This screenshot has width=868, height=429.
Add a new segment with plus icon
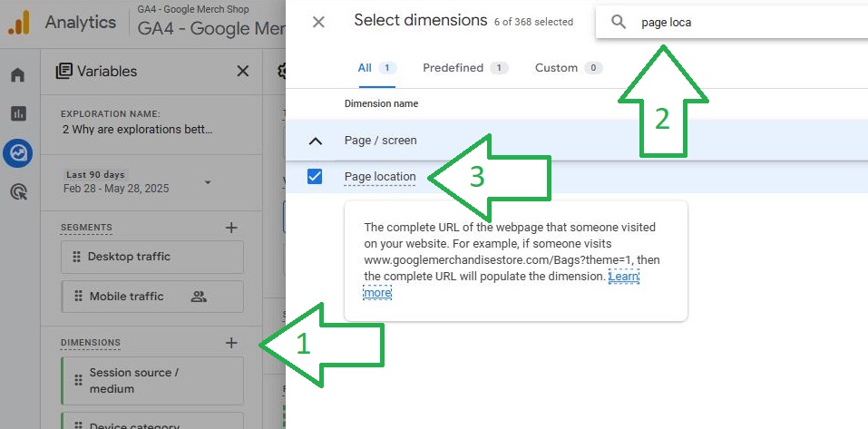[x=231, y=228]
